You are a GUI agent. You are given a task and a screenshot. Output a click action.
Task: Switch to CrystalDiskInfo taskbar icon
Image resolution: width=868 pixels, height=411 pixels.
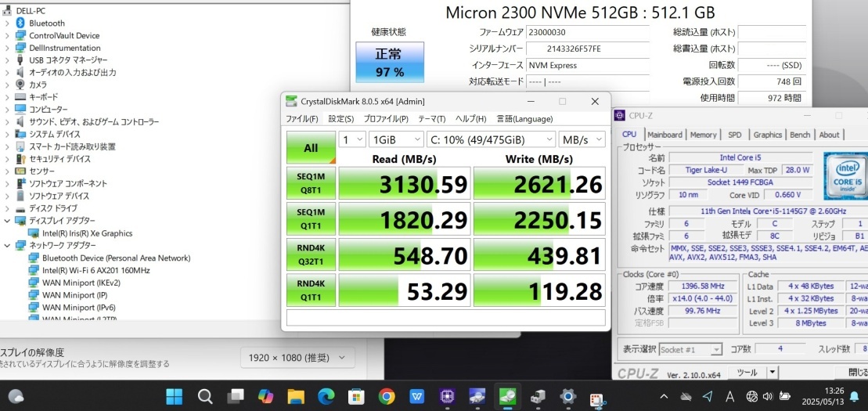coord(477,396)
